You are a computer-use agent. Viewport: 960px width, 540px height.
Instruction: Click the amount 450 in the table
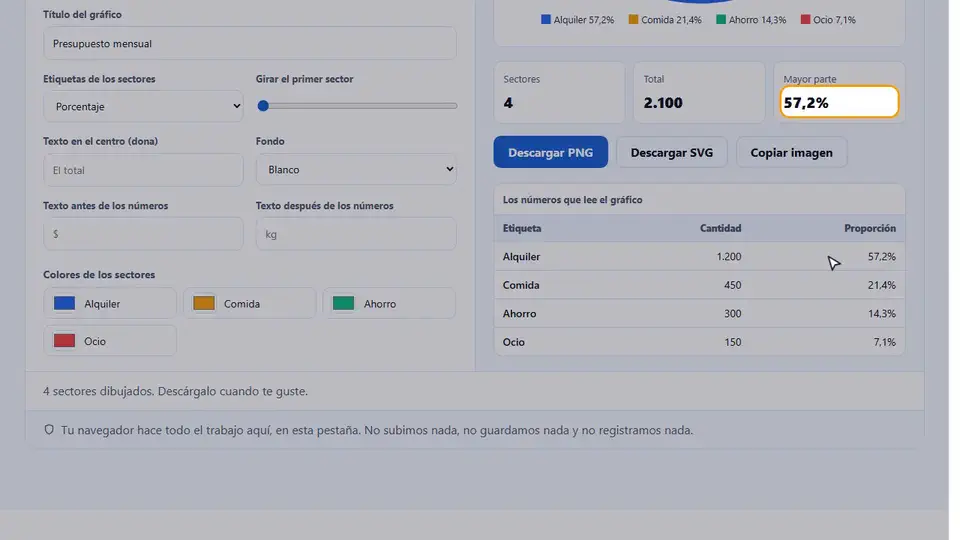click(732, 285)
